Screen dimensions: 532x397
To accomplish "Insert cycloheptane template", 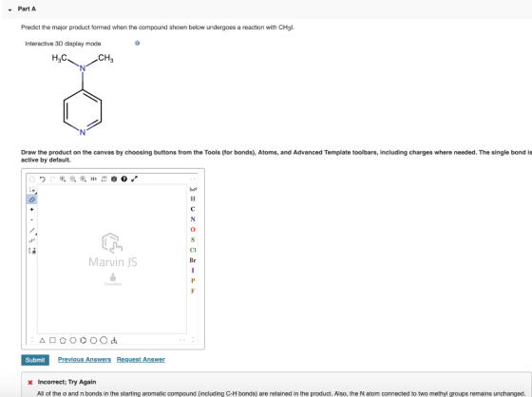I will click(x=93, y=340).
